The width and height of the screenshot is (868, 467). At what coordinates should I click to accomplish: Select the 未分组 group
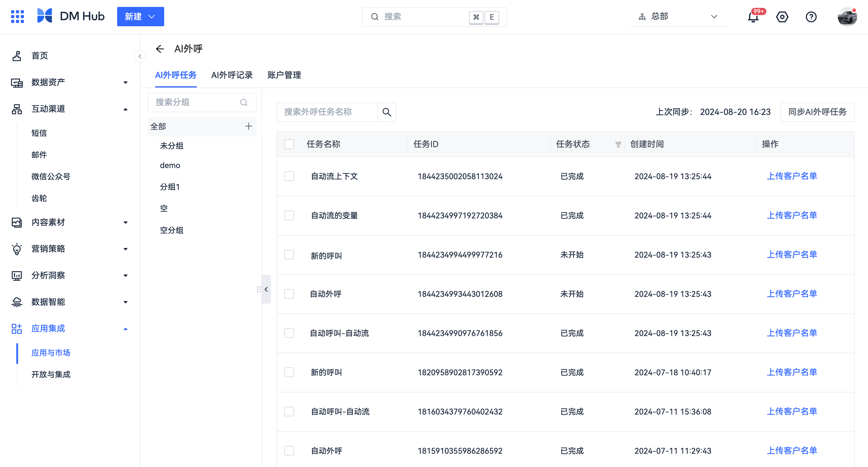tap(171, 146)
